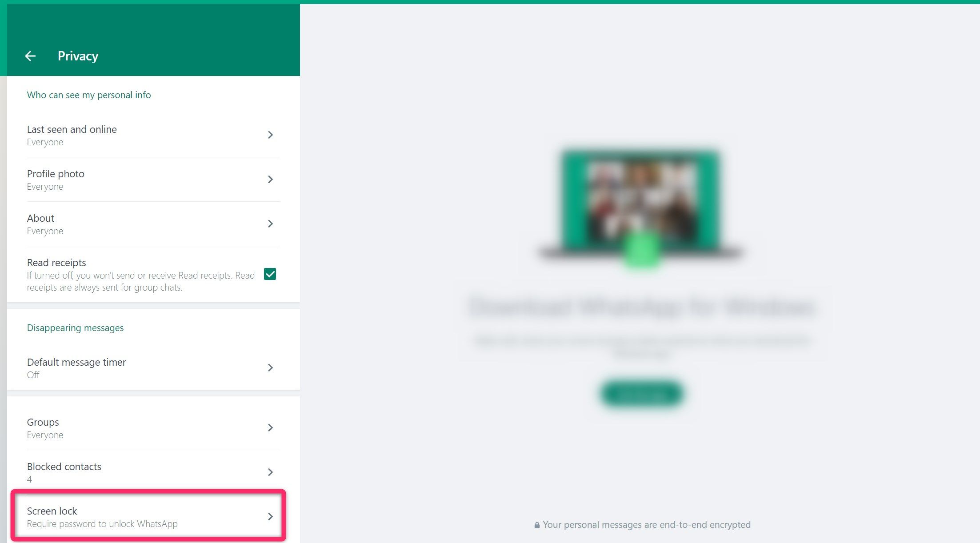Select Who can see my personal info section

pos(88,94)
